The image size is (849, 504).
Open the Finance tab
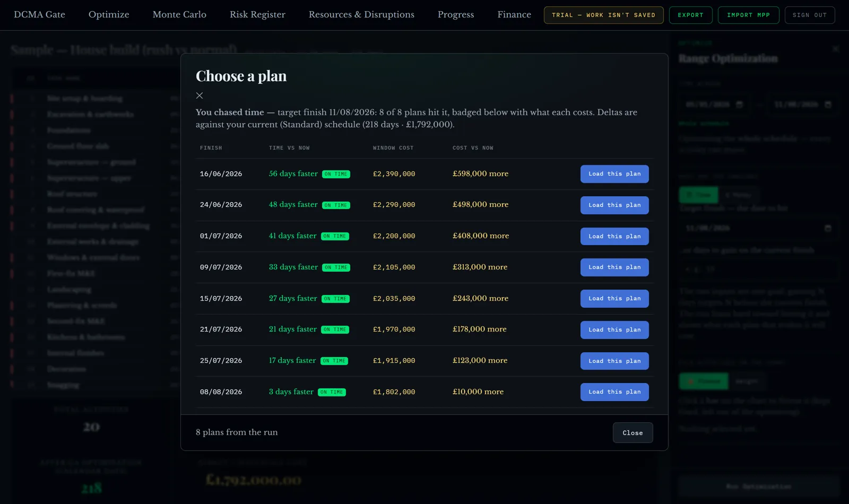(514, 15)
